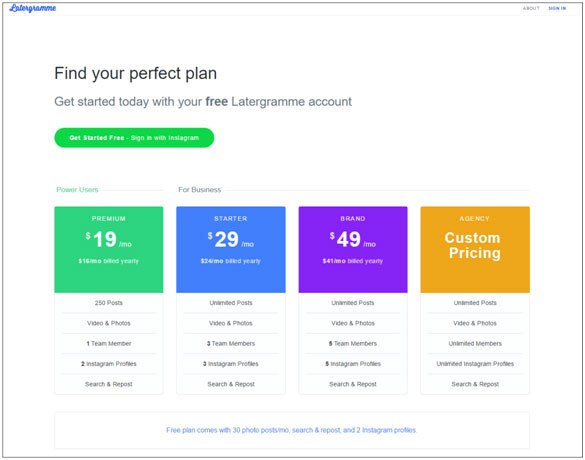This screenshot has height=460, width=585.
Task: Click the Latergramme logo
Action: pos(33,8)
